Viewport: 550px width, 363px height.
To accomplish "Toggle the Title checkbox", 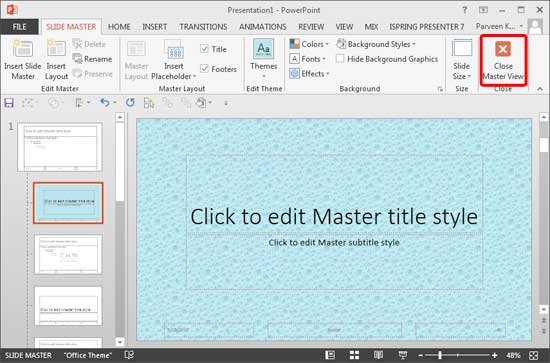I will [204, 49].
